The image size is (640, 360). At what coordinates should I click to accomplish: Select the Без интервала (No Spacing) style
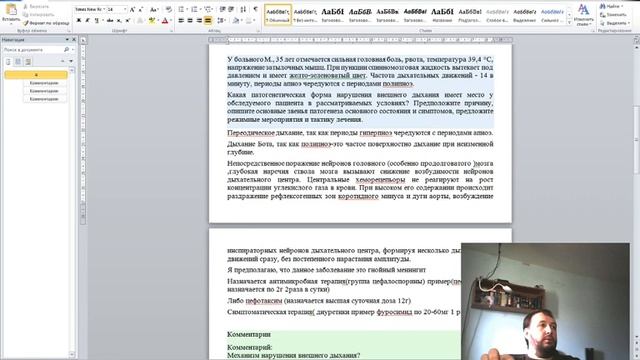point(305,15)
